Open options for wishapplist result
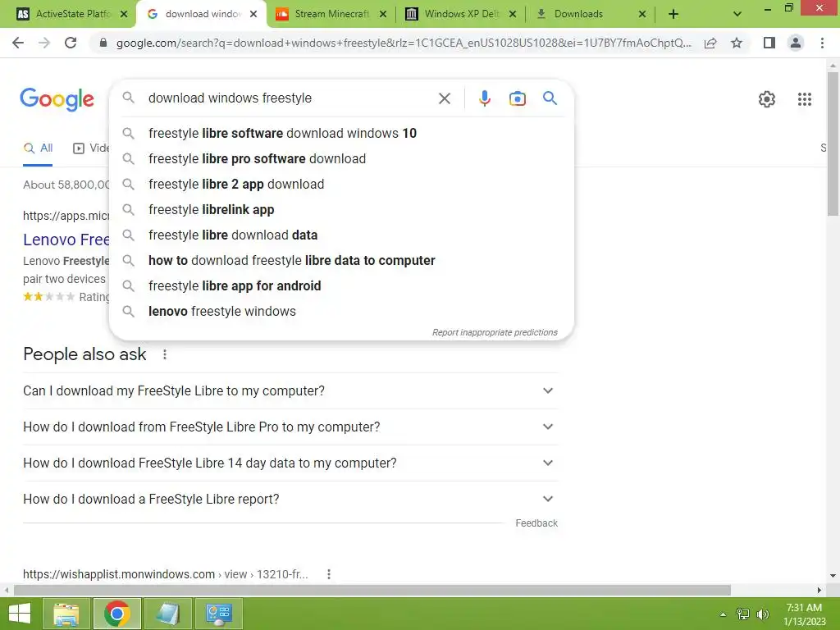Image resolution: width=840 pixels, height=630 pixels. pos(328,574)
